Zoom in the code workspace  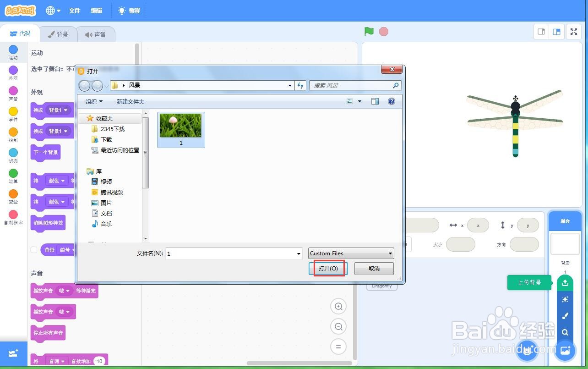click(x=338, y=307)
